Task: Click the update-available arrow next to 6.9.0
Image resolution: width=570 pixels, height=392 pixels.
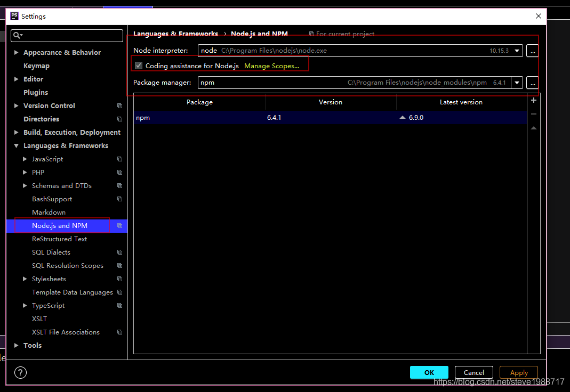Action: (403, 117)
